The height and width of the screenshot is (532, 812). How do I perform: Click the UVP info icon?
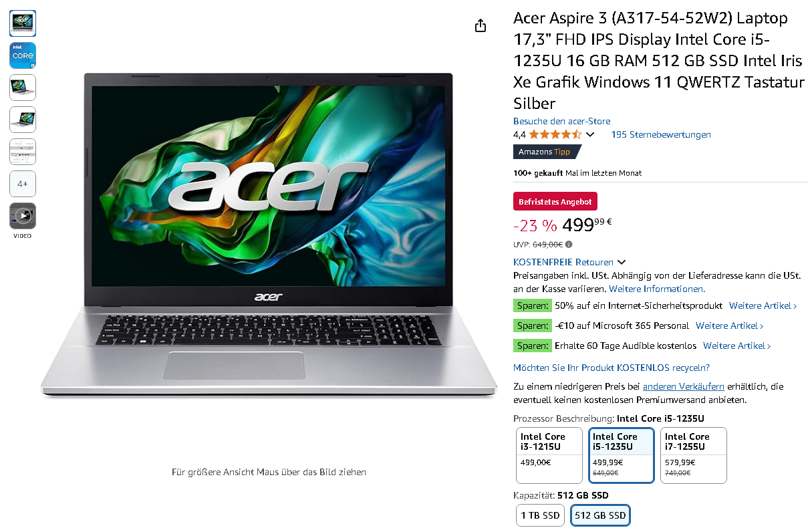pyautogui.click(x=569, y=245)
